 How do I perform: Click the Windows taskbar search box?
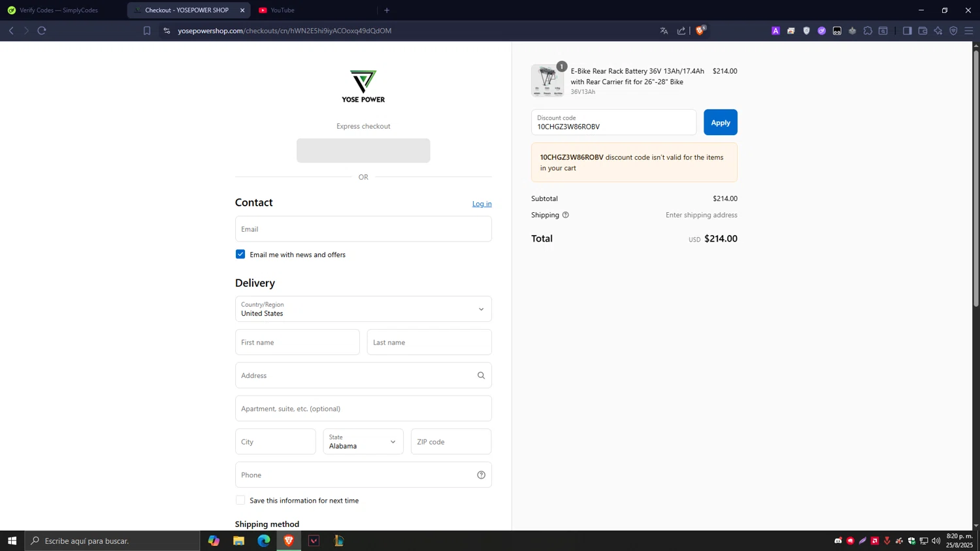pos(112,541)
